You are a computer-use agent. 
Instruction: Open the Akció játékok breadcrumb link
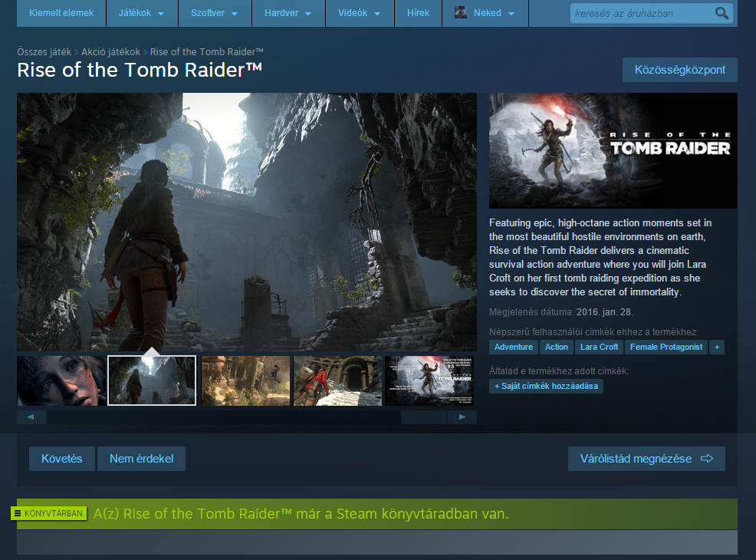pos(110,51)
